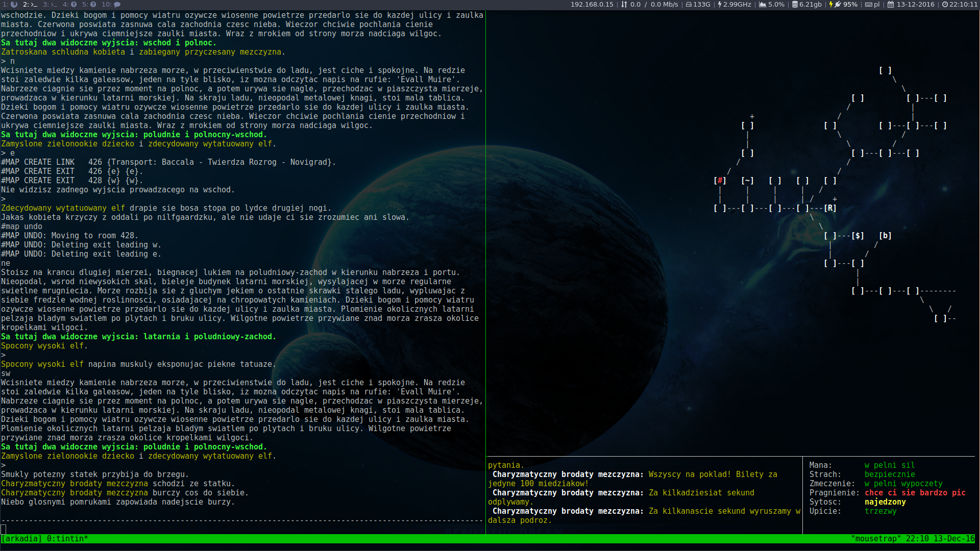980x551 pixels.
Task: Click chat line 'Za kilkanascie sekund wyruszamy w'
Action: pos(724,511)
